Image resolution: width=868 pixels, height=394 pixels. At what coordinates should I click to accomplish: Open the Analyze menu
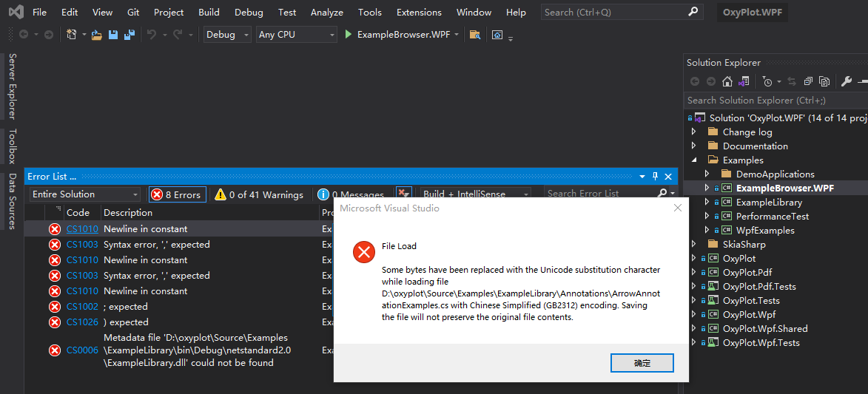coord(326,12)
